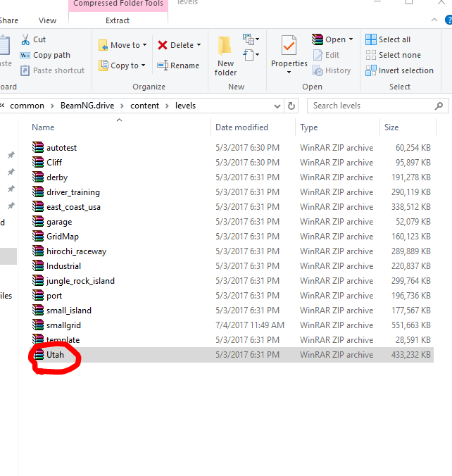The image size is (452, 476).
Task: Open the address bar history dropdown
Action: click(277, 106)
